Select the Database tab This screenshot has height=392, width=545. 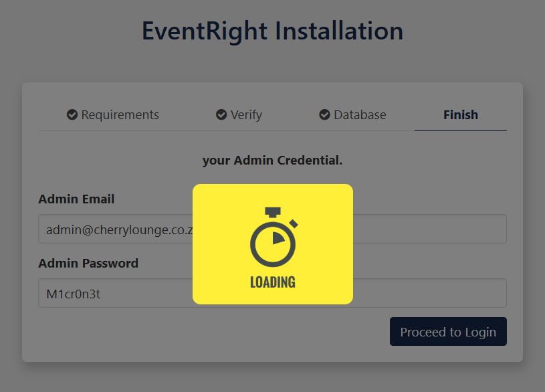(352, 115)
